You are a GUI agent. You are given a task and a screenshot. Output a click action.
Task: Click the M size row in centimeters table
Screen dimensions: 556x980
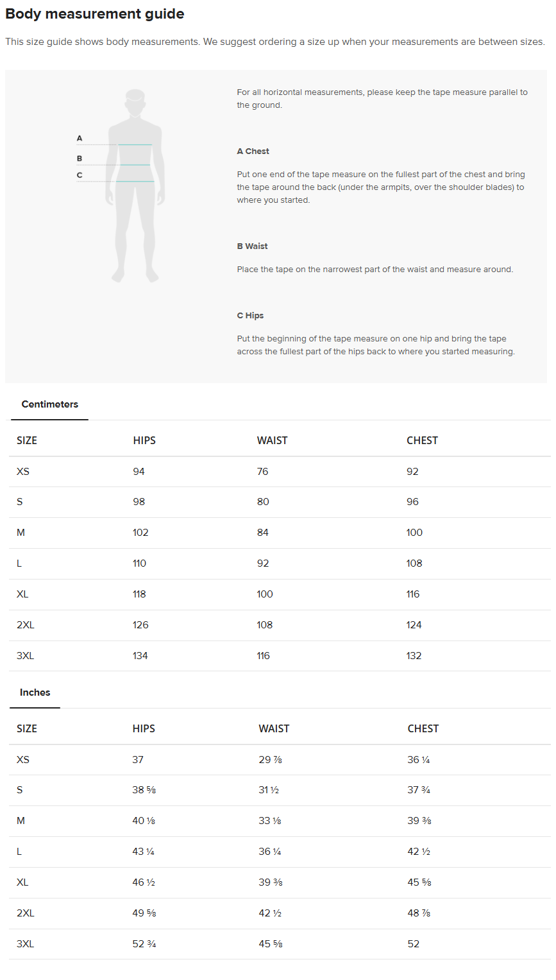coord(280,533)
